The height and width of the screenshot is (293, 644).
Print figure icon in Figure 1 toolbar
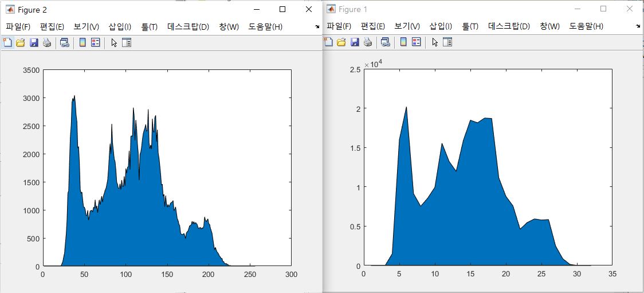[x=368, y=42]
